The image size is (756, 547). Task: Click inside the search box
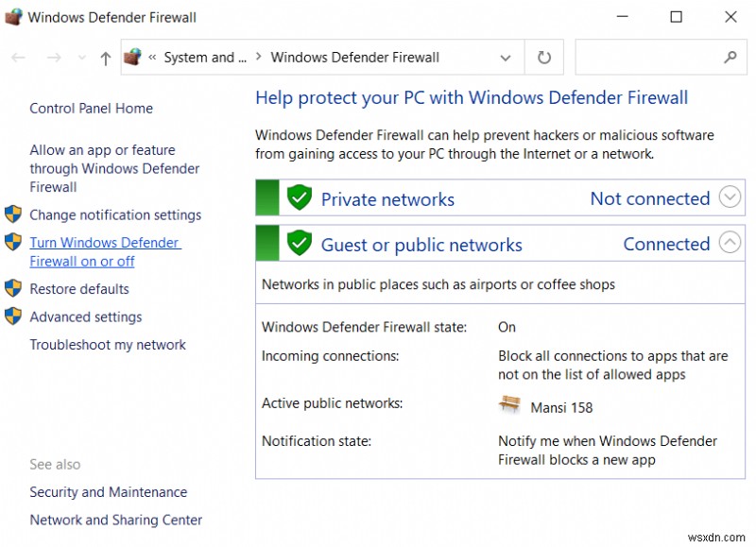(661, 57)
